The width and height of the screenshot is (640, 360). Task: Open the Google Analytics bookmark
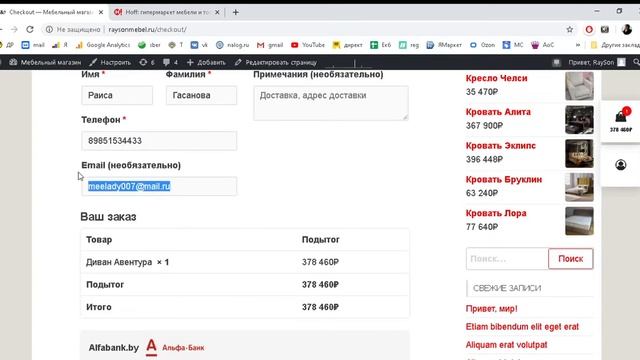tap(103, 45)
